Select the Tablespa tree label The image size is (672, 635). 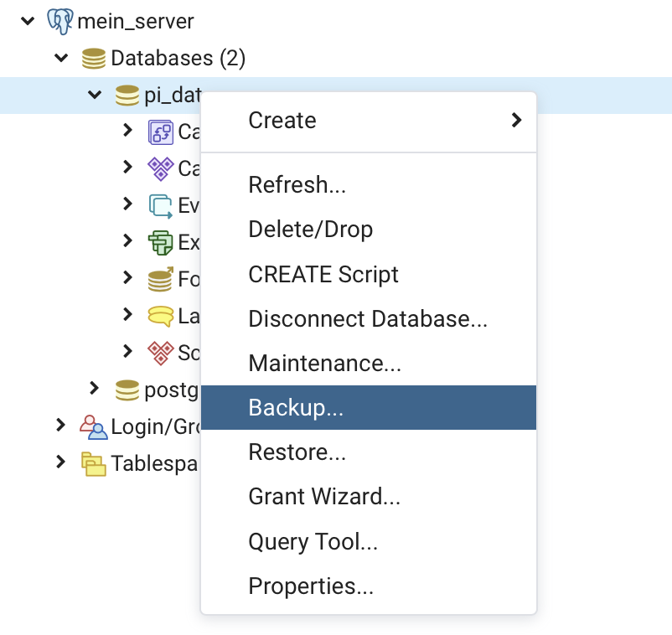click(x=155, y=464)
